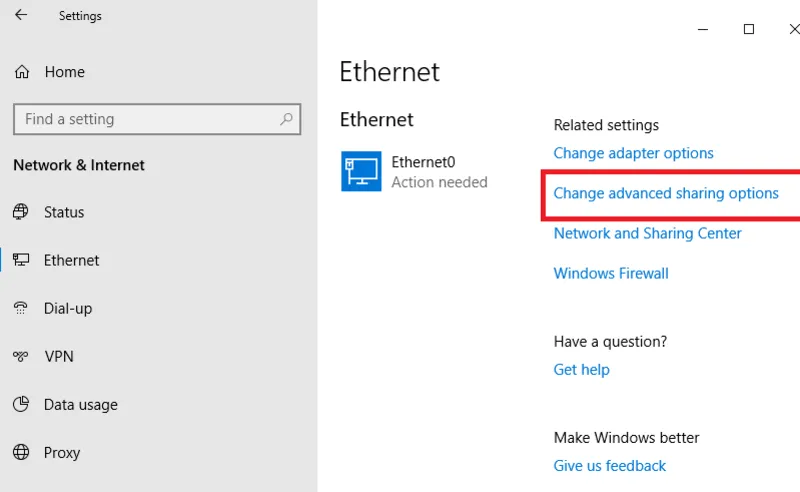Focus the Find a setting search box

coord(157,119)
